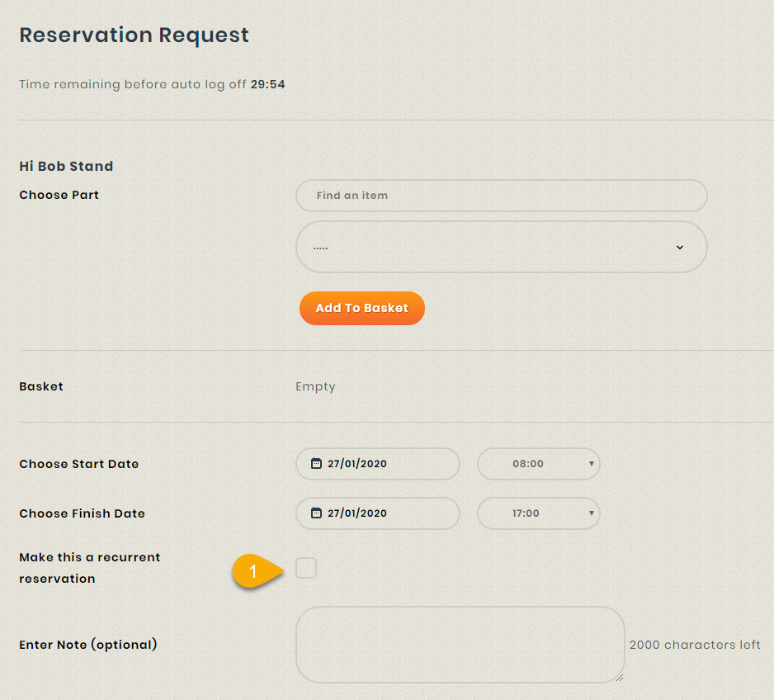Select the finish date field showing 27/01/2020
Viewport: 774px width, 700px height.
click(377, 513)
